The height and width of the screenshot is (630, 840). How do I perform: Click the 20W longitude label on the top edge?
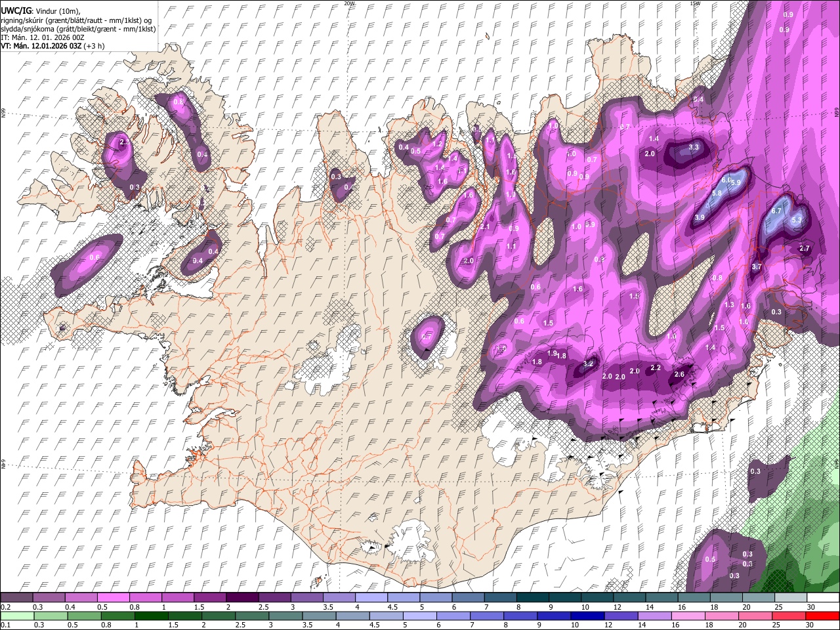(x=350, y=3)
